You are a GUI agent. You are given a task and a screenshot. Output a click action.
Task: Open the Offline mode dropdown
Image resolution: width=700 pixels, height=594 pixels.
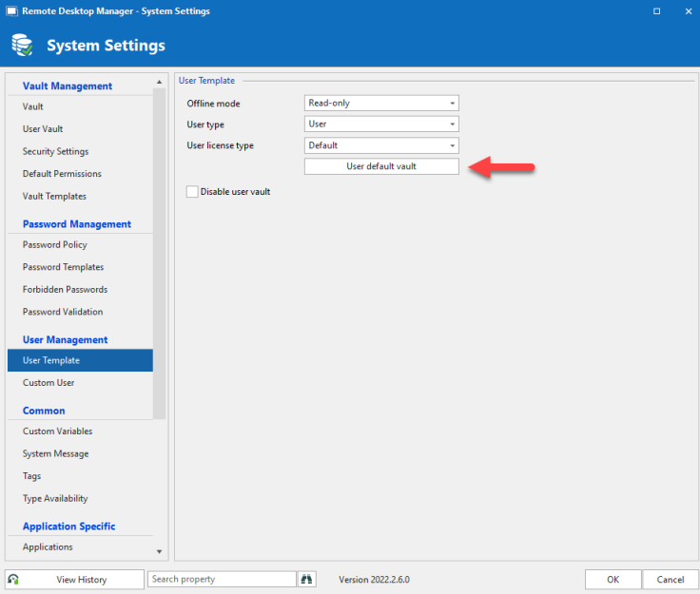(381, 103)
